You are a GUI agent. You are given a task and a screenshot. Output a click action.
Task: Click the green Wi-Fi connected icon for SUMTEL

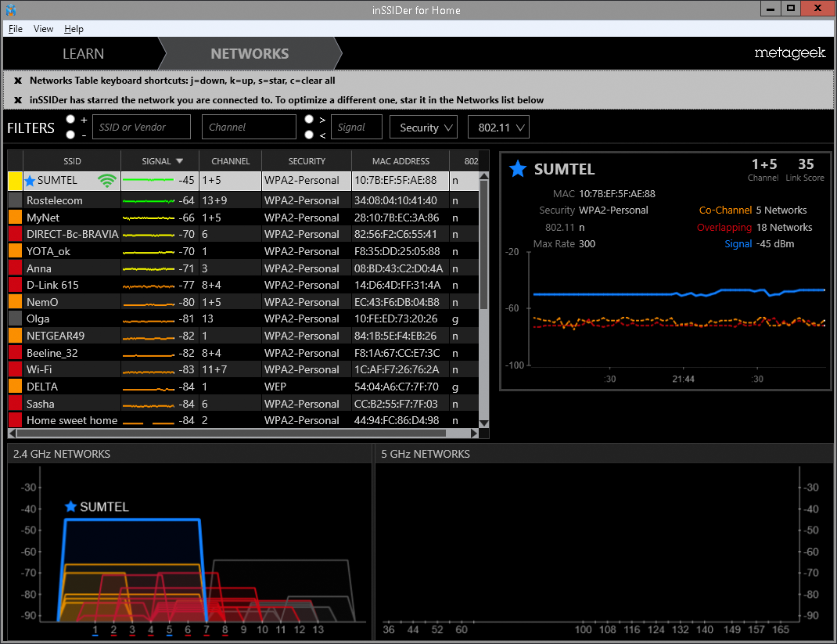[x=107, y=181]
